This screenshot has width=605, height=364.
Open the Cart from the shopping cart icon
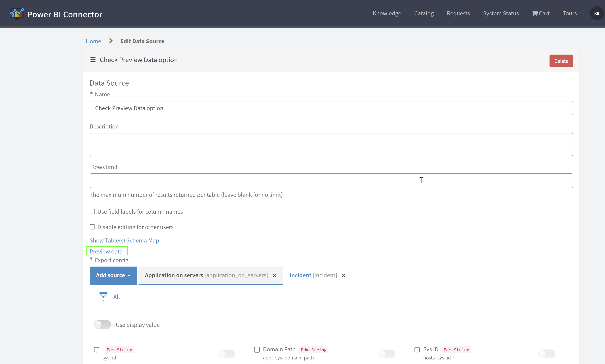pos(535,13)
